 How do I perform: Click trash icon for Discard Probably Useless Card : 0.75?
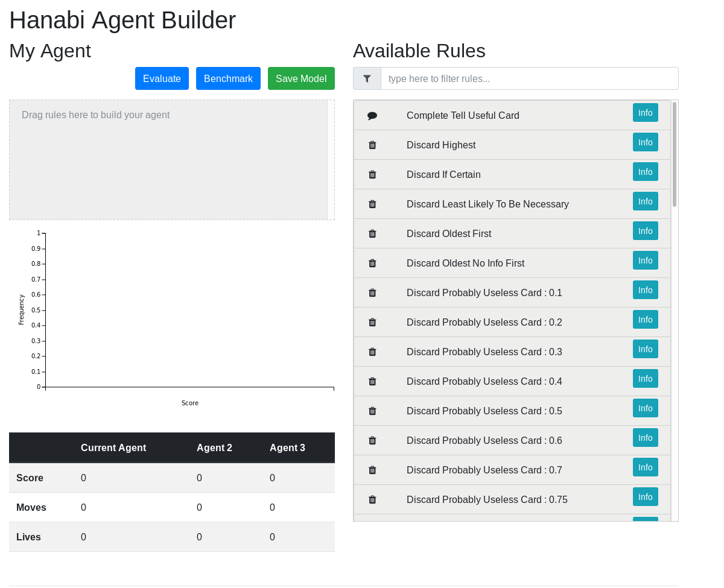coord(372,499)
